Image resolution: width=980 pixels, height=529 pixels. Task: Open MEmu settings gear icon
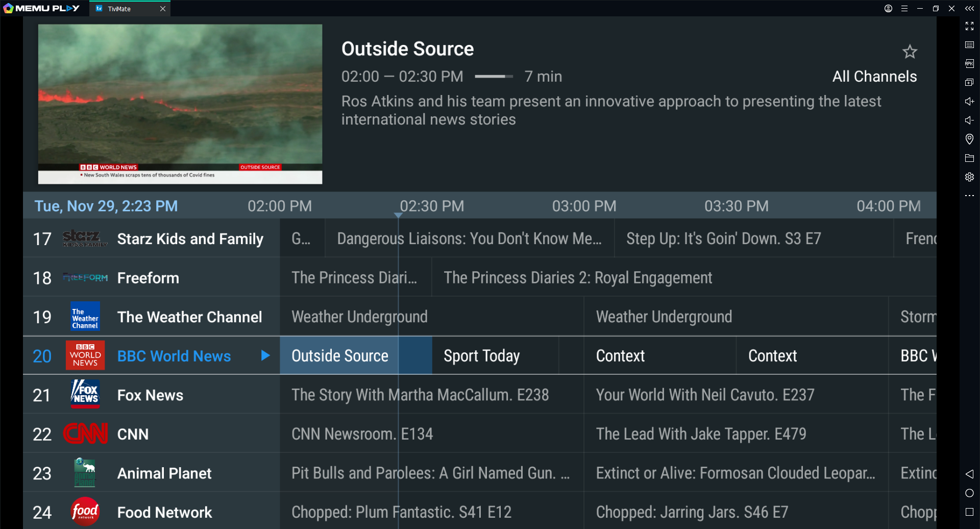[x=969, y=177]
